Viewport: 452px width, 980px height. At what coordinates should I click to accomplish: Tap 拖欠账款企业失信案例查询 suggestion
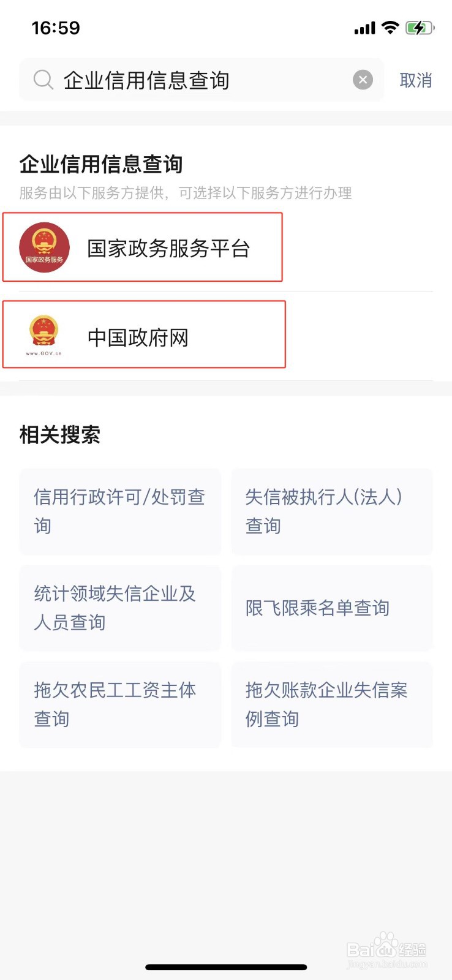click(x=332, y=704)
